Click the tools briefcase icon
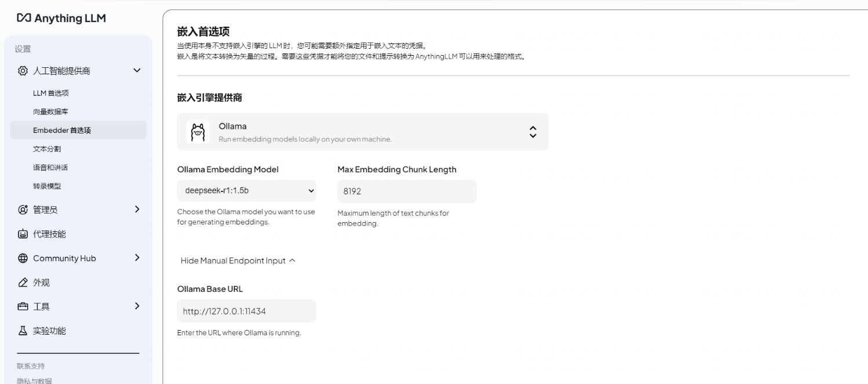The width and height of the screenshot is (868, 384). point(23,306)
